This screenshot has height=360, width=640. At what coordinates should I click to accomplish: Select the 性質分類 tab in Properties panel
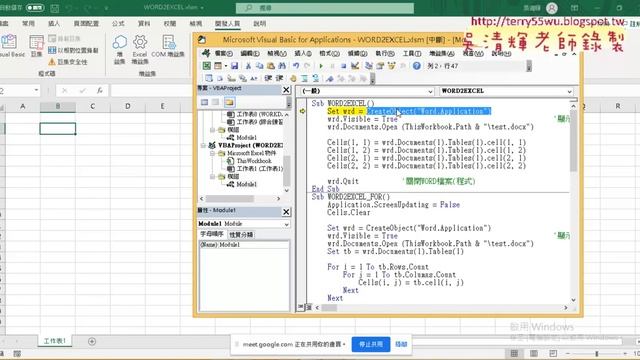[241, 235]
